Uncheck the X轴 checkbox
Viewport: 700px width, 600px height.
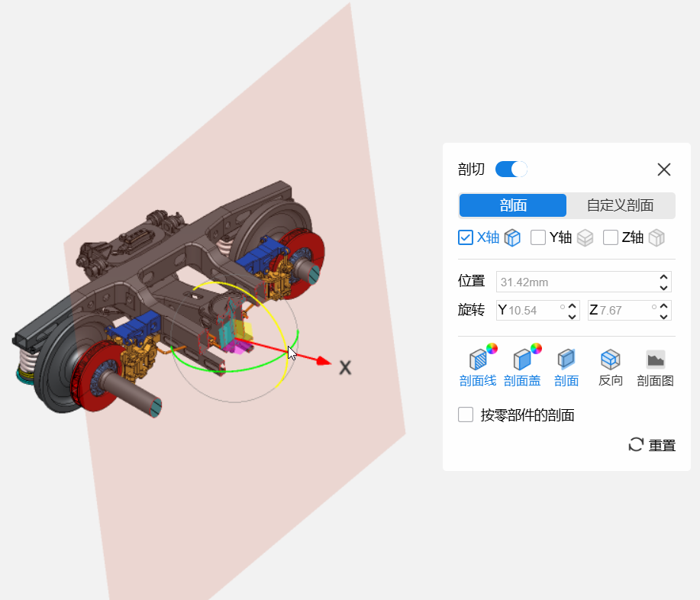coord(466,237)
